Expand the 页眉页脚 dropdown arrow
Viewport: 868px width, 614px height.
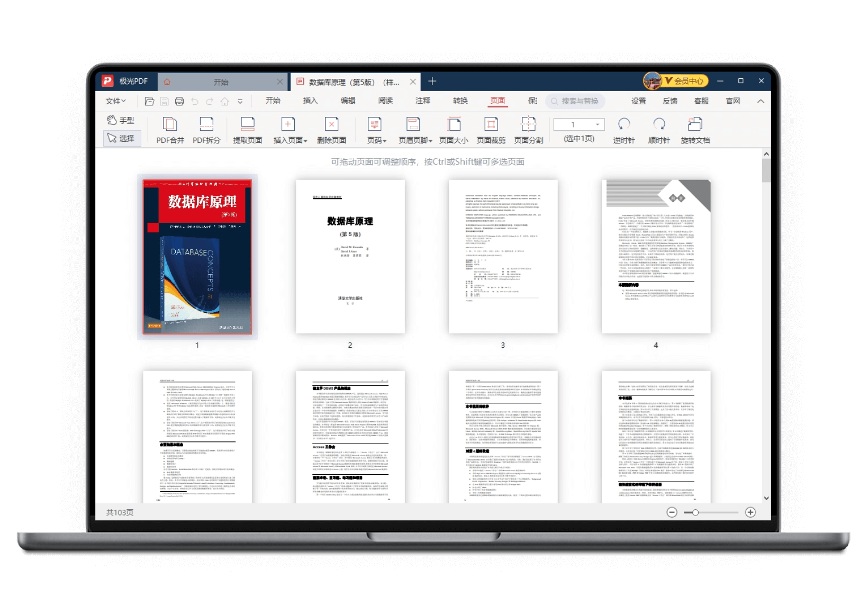pyautogui.click(x=430, y=141)
